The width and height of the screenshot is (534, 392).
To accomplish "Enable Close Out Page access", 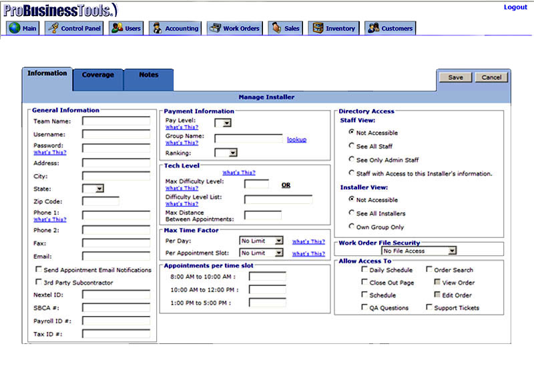I will click(x=364, y=282).
